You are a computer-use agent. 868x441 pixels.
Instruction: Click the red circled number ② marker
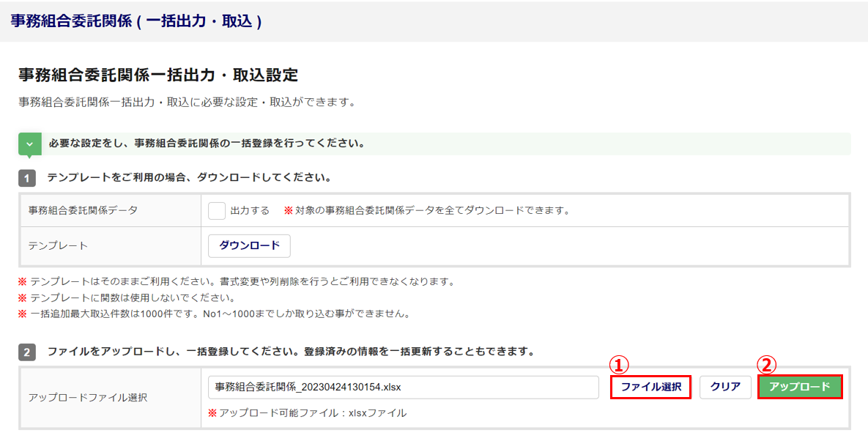(x=767, y=365)
